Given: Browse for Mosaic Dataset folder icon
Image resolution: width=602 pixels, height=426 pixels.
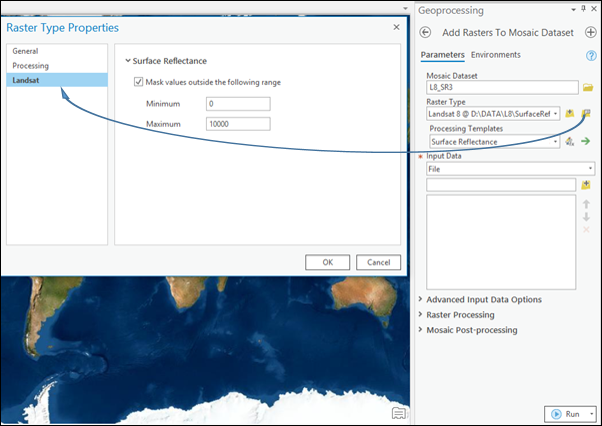Looking at the screenshot, I should click(588, 87).
